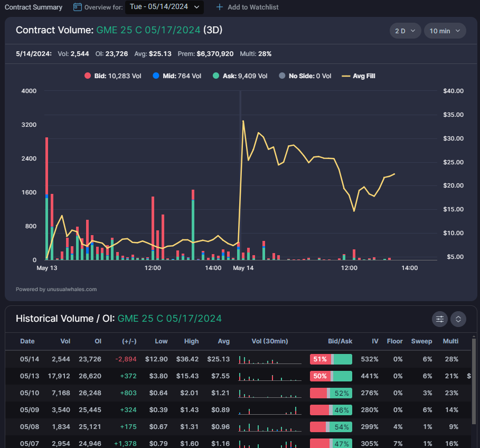Toggle the Avg Fill line legend

click(359, 76)
